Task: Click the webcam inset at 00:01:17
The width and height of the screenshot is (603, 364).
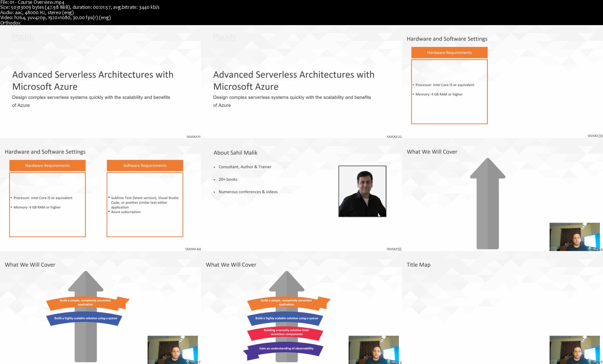Action: 173,350
